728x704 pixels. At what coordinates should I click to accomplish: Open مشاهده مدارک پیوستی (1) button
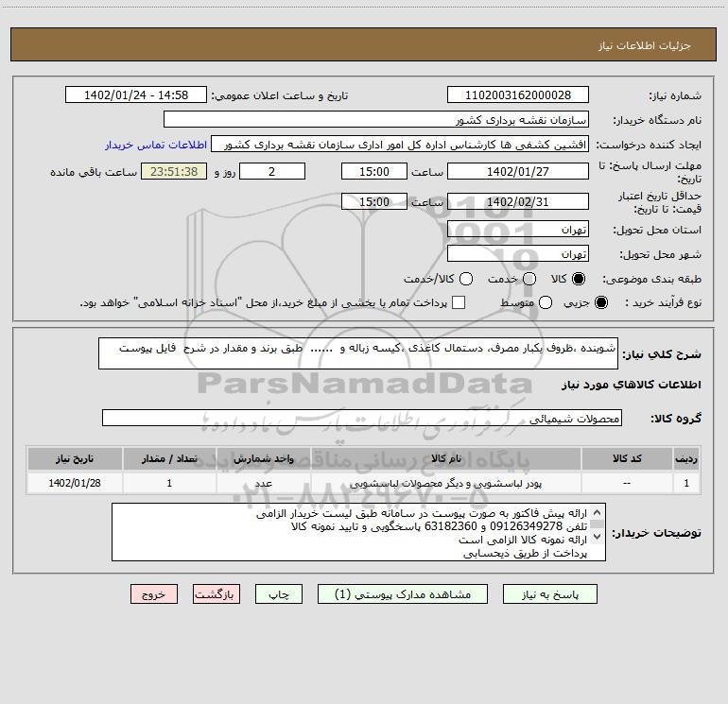pos(403,594)
